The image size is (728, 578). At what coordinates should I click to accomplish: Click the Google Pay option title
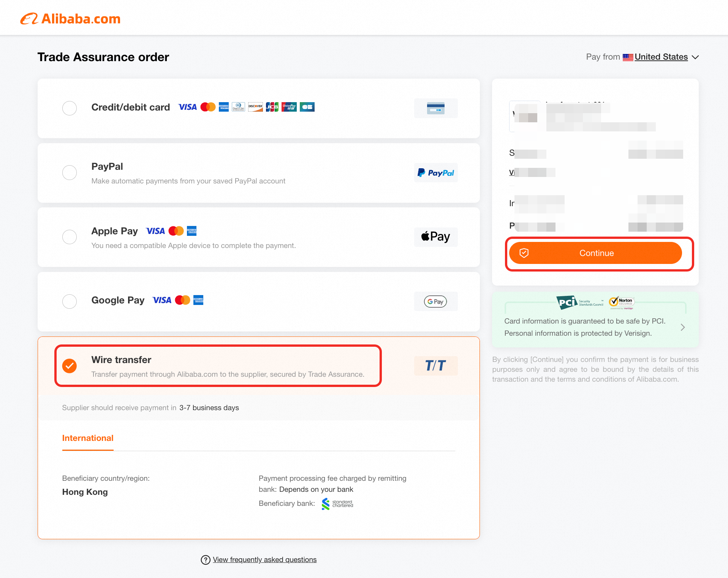click(x=118, y=300)
